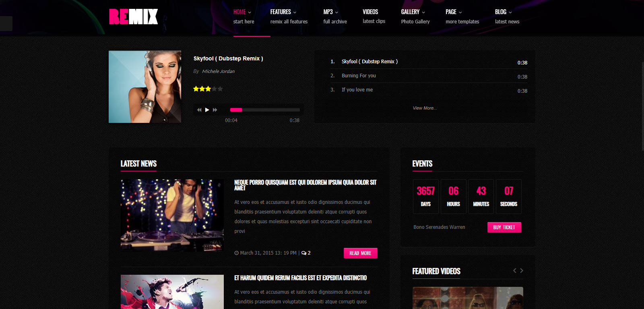Viewport: 644px width, 309px height.
Task: Click Read More on first news article
Action: 360,253
